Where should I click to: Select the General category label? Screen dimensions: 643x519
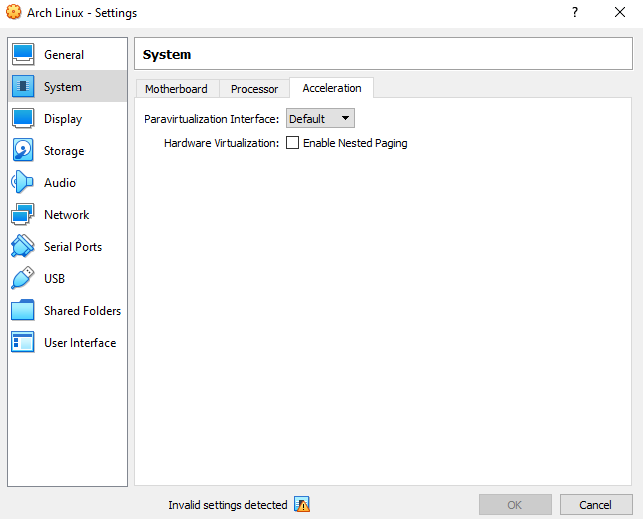pos(64,55)
